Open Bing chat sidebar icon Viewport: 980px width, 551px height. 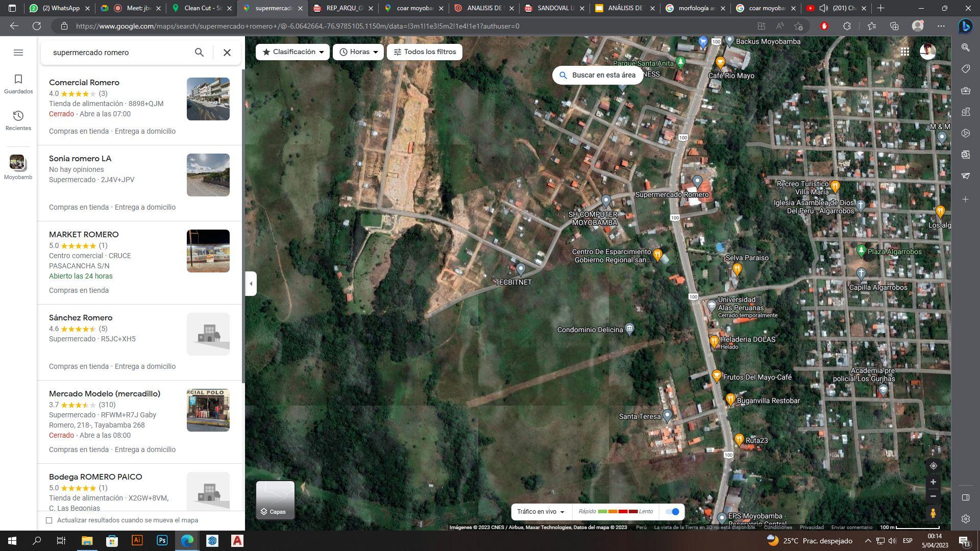click(965, 26)
